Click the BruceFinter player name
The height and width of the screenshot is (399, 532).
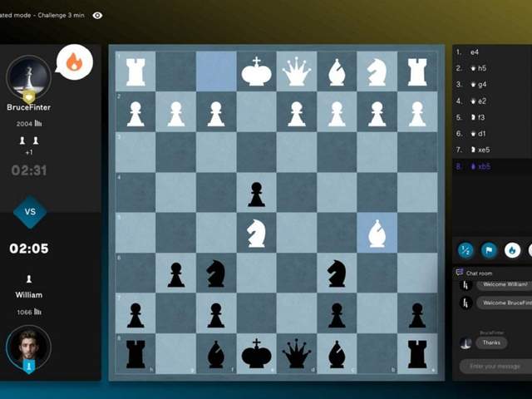pos(29,107)
